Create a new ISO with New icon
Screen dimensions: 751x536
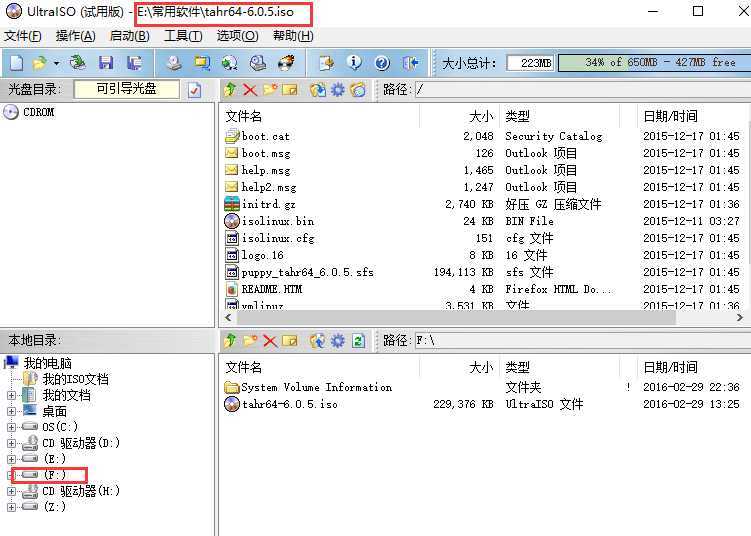pyautogui.click(x=17, y=63)
